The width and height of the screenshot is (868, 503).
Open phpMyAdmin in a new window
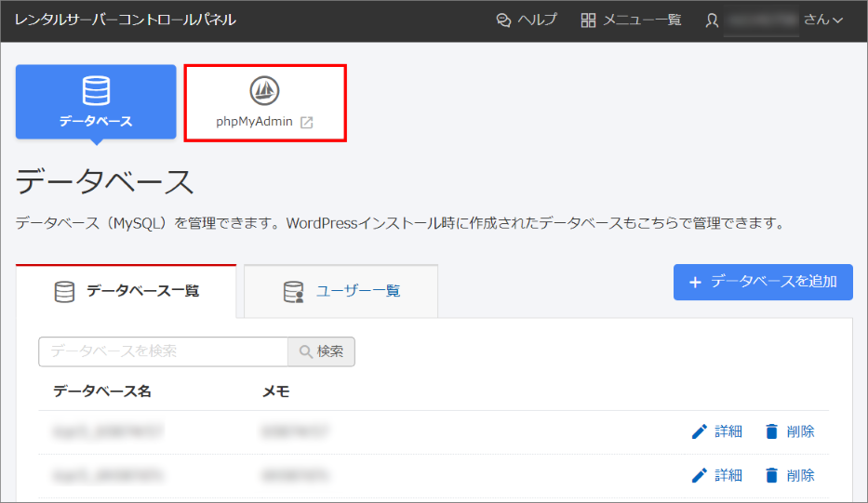coord(264,103)
